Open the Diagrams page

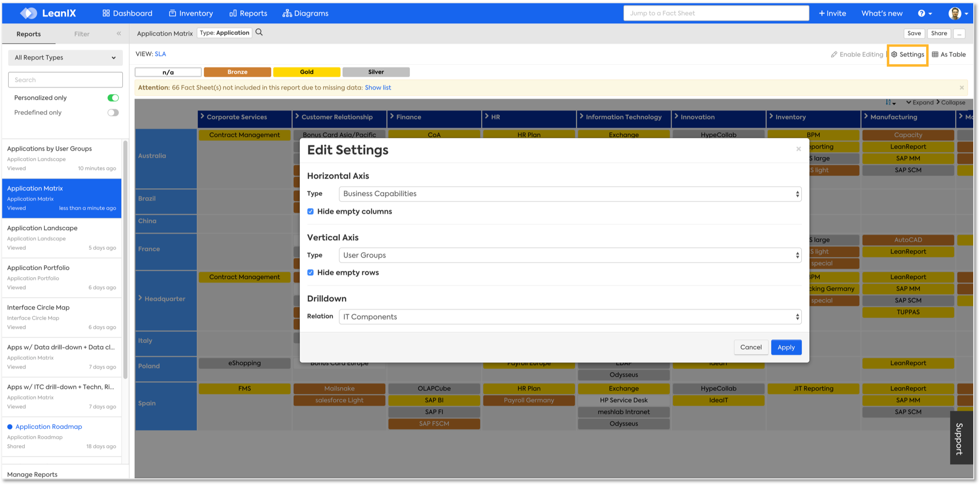tap(305, 13)
